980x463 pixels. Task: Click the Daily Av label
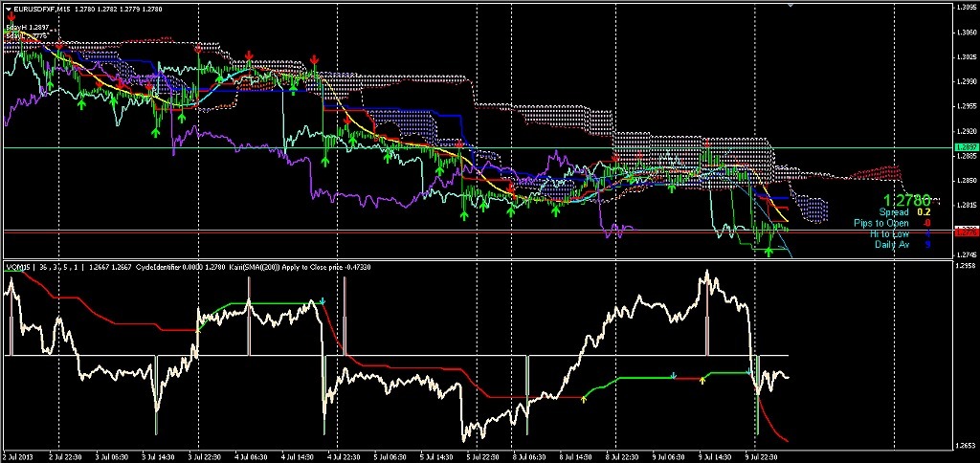[892, 244]
